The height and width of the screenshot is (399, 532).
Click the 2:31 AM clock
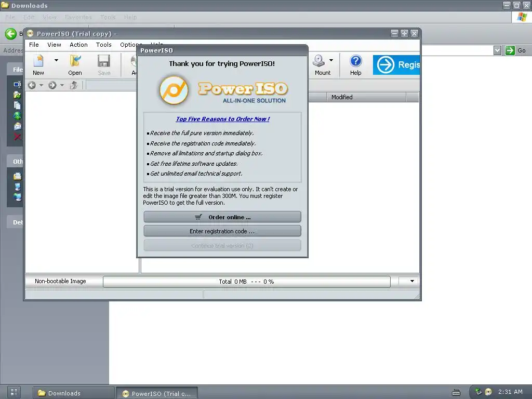click(510, 392)
